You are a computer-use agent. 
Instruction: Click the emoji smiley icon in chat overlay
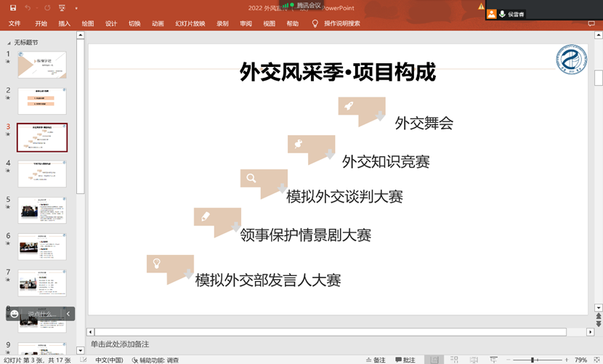(x=15, y=314)
